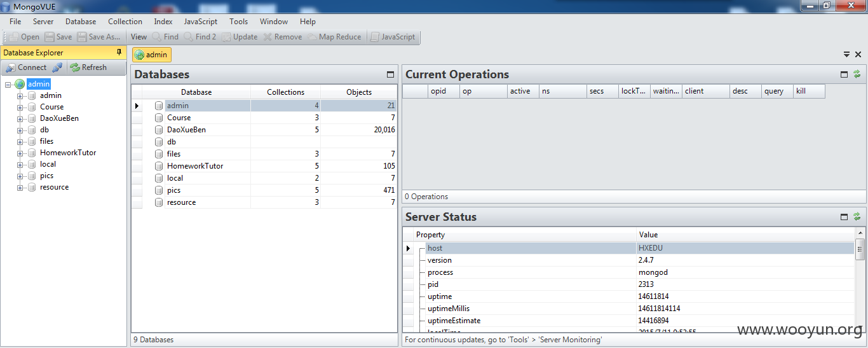
Task: Expand the files tree node
Action: [x=20, y=142]
